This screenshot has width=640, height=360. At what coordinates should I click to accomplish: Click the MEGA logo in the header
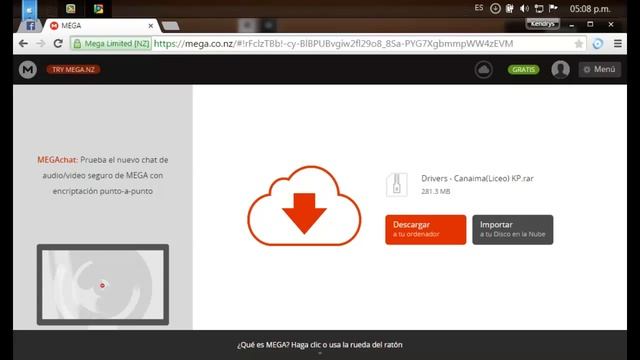point(27,70)
